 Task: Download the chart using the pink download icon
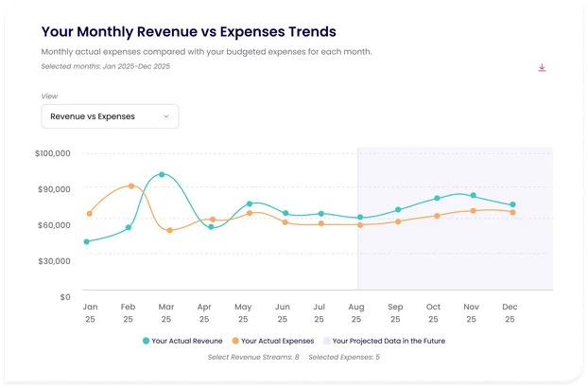click(542, 68)
